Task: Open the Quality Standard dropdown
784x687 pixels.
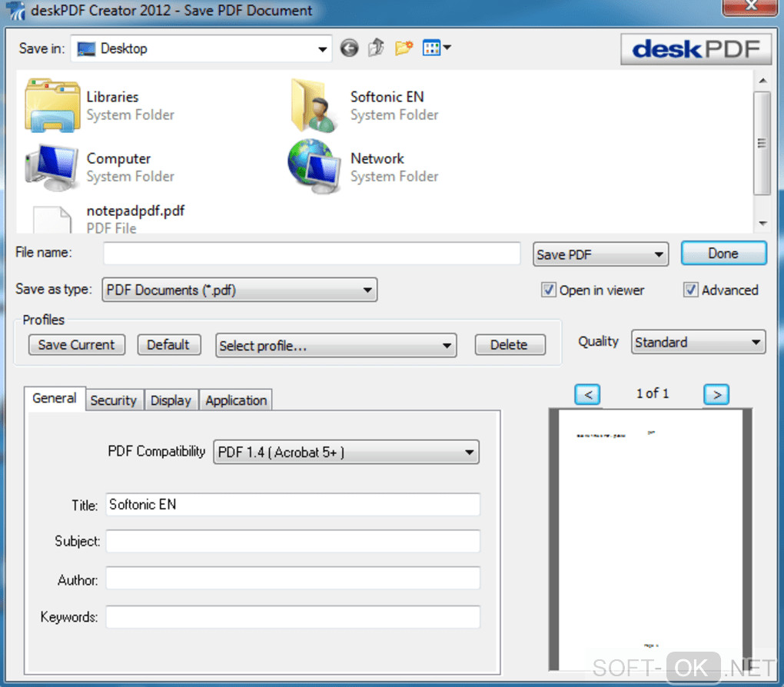Action: coord(698,342)
